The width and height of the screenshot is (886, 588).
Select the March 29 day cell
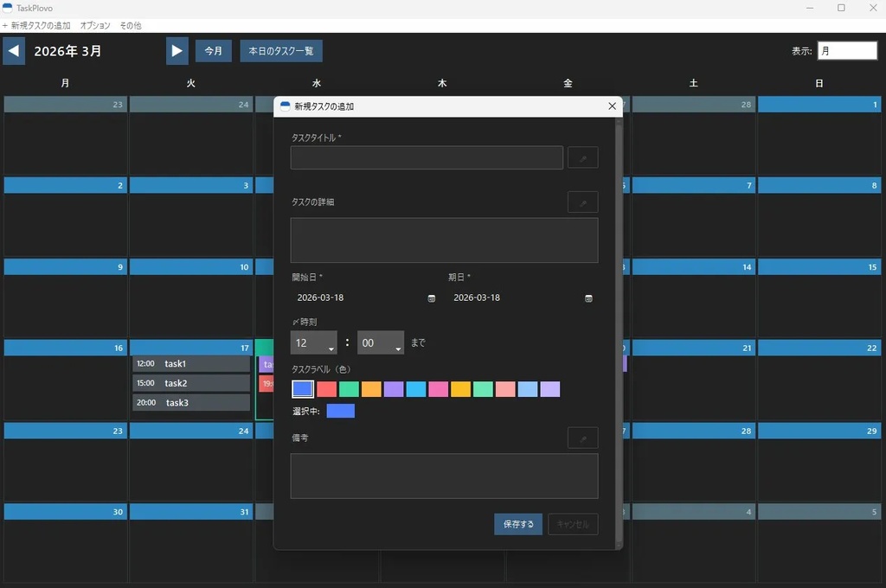(x=819, y=462)
